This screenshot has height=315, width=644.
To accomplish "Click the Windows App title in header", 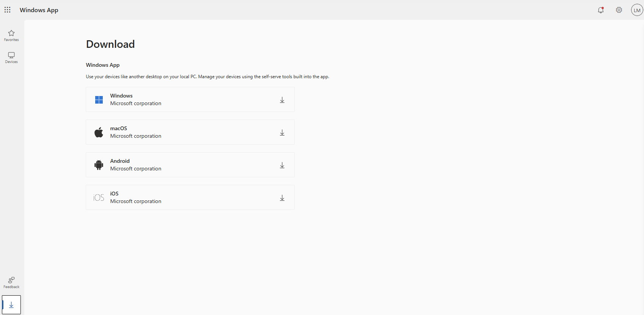I will click(x=39, y=10).
